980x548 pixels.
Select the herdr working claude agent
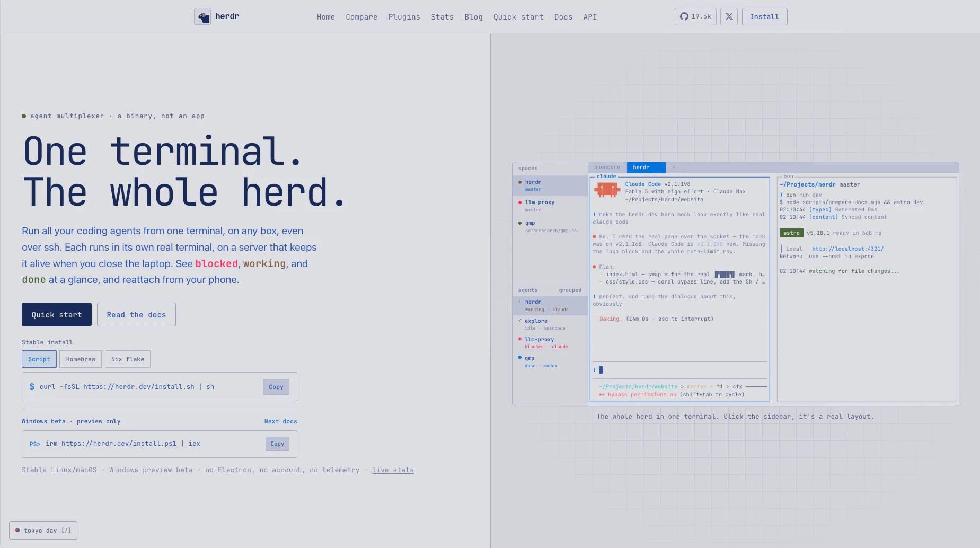coord(550,305)
